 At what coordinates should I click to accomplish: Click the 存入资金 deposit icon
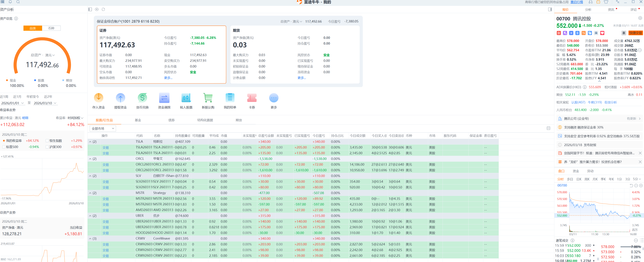tap(98, 98)
